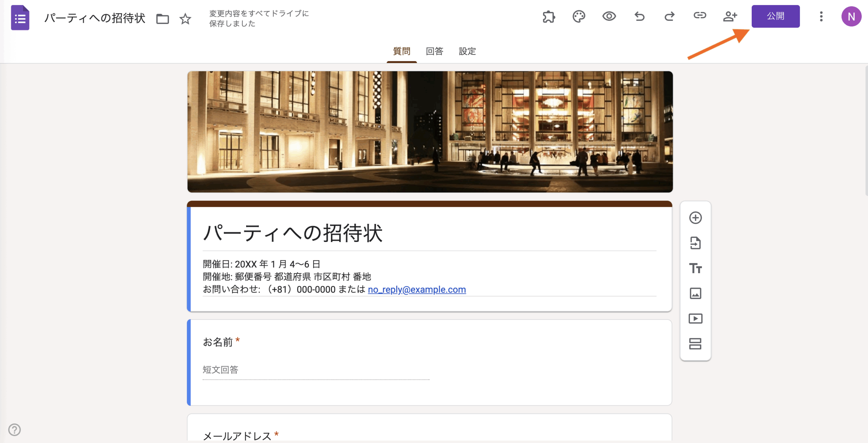Copy the responder link via chain icon

pyautogui.click(x=699, y=16)
